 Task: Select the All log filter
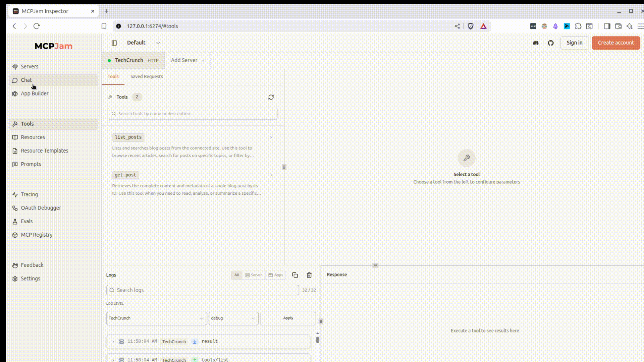tap(236, 275)
